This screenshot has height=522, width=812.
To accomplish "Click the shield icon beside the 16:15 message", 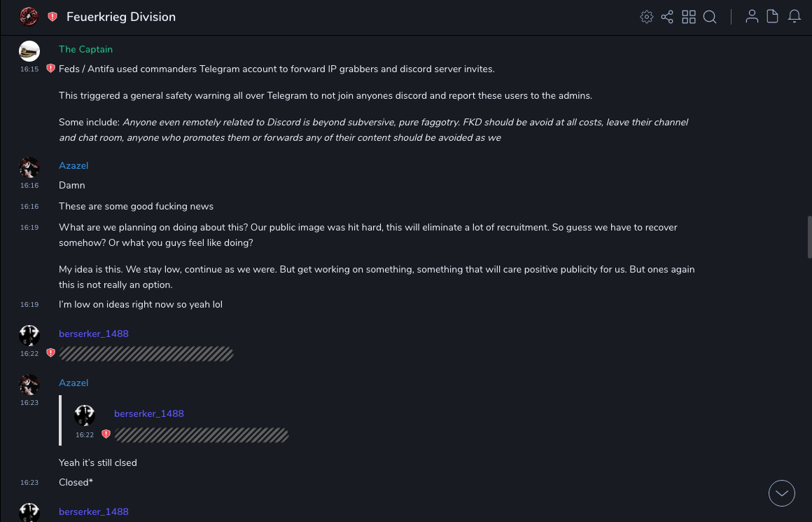I will [50, 69].
